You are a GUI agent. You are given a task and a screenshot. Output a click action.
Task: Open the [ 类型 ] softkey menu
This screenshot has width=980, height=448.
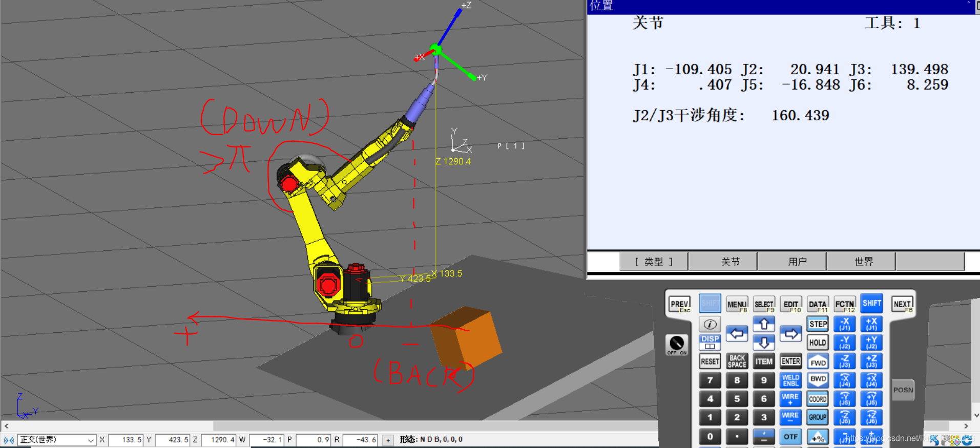coord(654,262)
